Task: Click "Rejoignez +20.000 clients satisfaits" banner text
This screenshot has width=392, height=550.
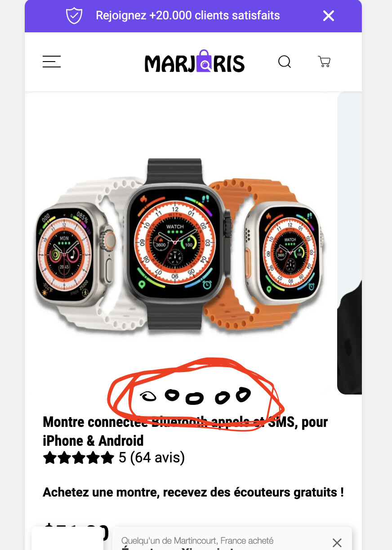Action: pyautogui.click(x=188, y=16)
